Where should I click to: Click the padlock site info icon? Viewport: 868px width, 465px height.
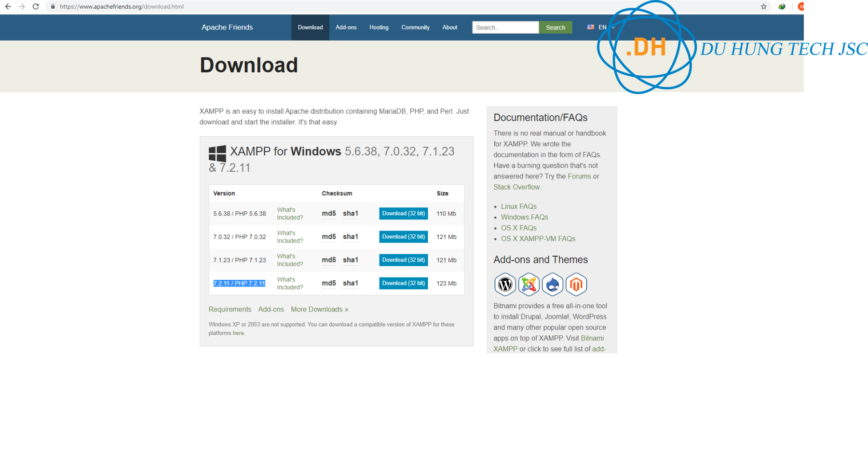(53, 7)
